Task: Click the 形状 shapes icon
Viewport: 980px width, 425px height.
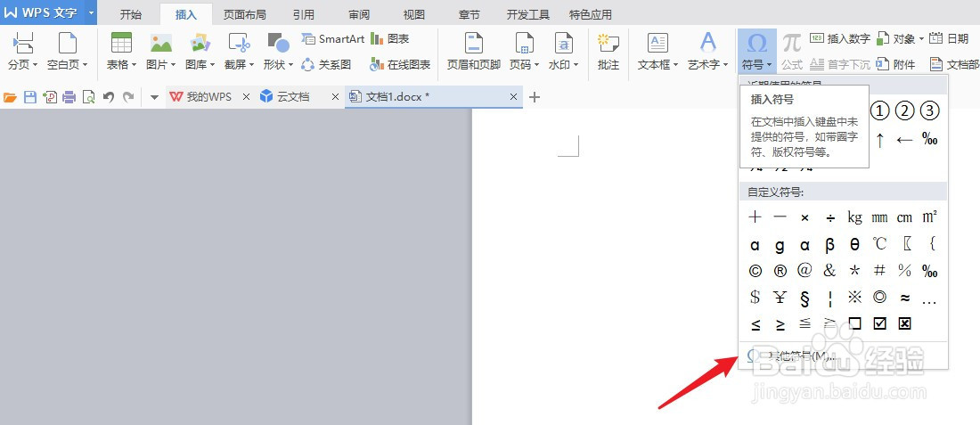Action: click(x=278, y=43)
